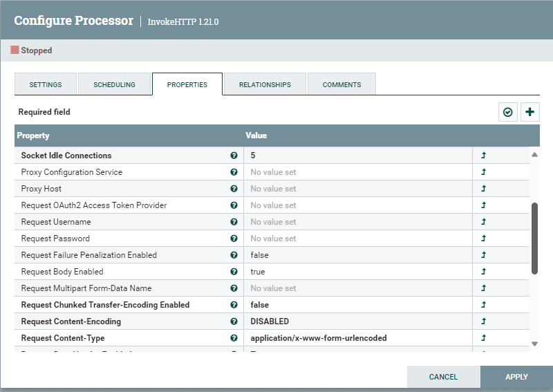Viewport: 553px width, 392px height.
Task: Apply the processor configuration
Action: tap(516, 377)
